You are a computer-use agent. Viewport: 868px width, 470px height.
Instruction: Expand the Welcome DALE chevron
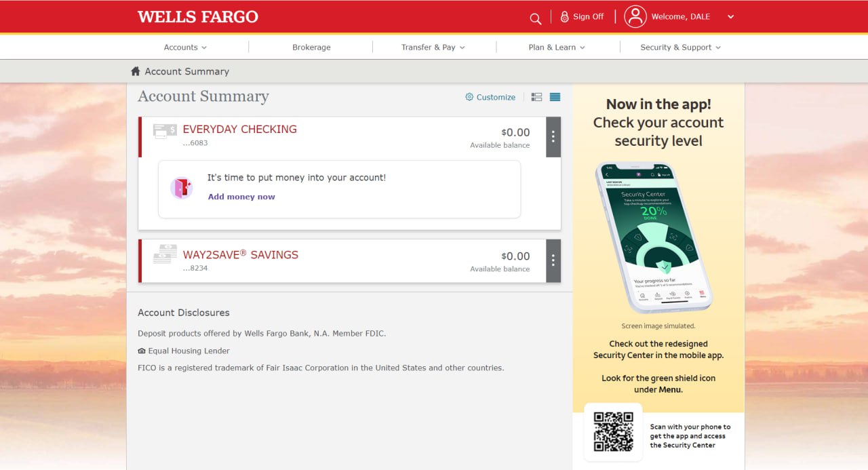tap(730, 17)
